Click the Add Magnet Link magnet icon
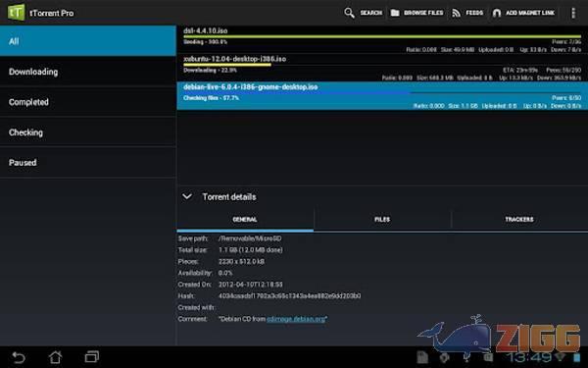The width and height of the screenshot is (588, 368). [x=497, y=13]
